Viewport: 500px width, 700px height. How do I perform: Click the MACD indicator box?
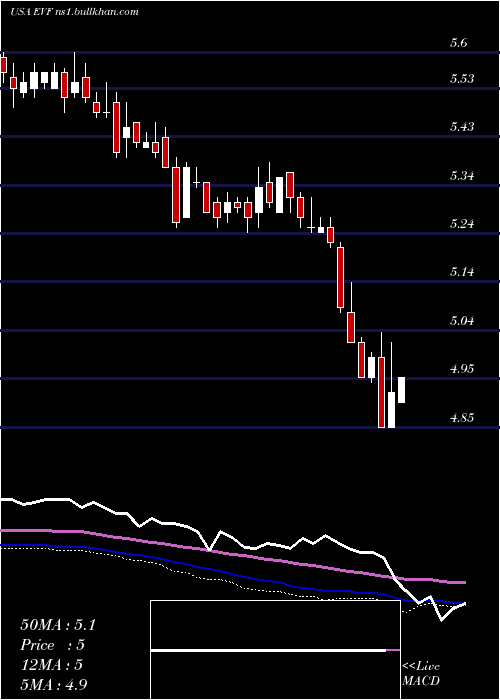tap(275, 650)
